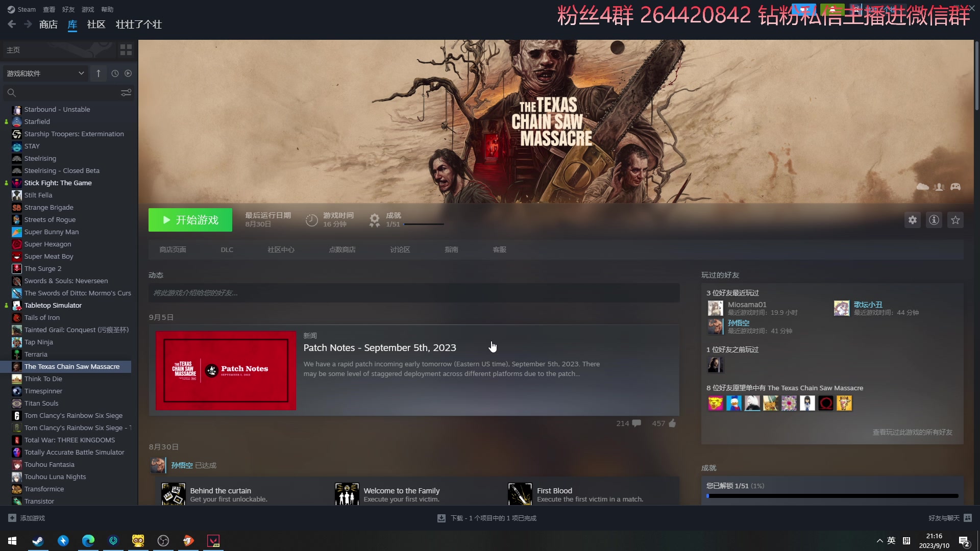Click Steam icon in taskbar
This screenshot has height=551, width=980.
point(38,540)
